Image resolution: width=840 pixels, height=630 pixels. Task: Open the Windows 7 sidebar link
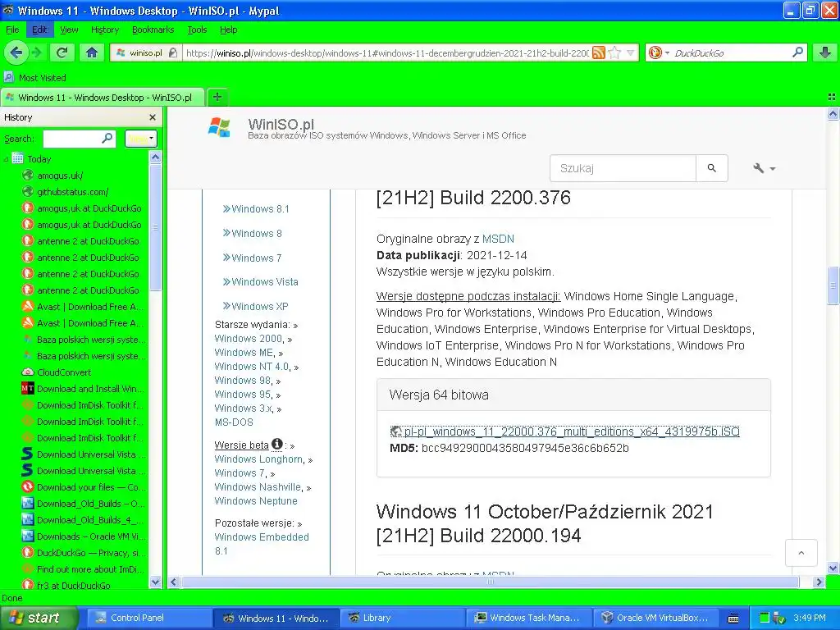tap(256, 258)
